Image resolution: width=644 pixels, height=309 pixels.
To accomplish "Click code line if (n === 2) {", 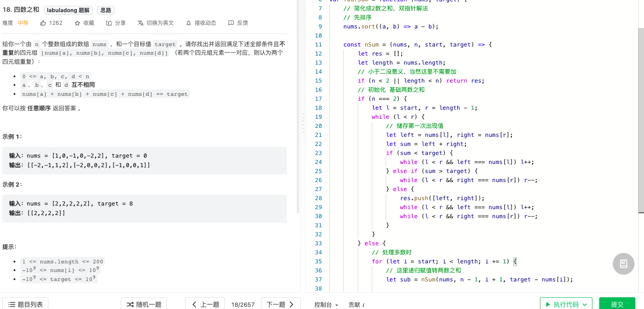I will coord(382,99).
